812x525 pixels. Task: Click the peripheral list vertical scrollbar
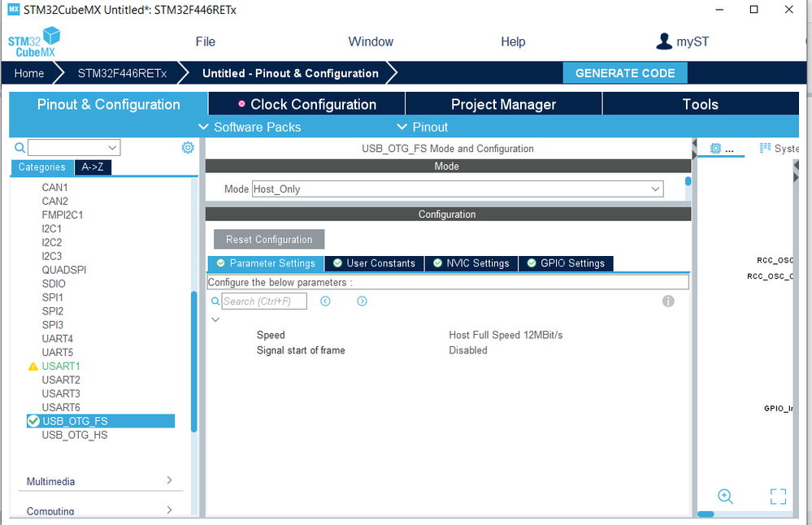click(x=194, y=362)
